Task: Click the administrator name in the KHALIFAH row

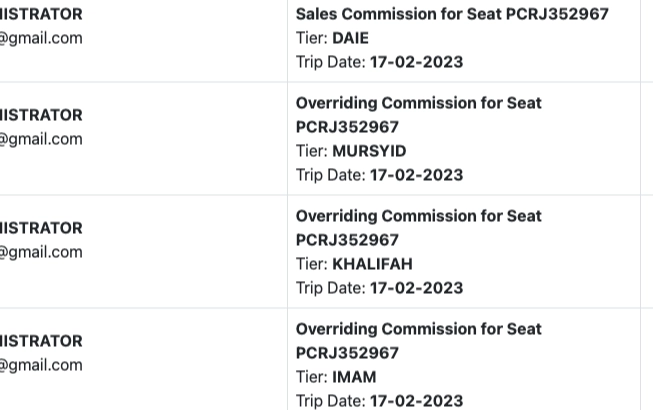Action: click(x=41, y=228)
